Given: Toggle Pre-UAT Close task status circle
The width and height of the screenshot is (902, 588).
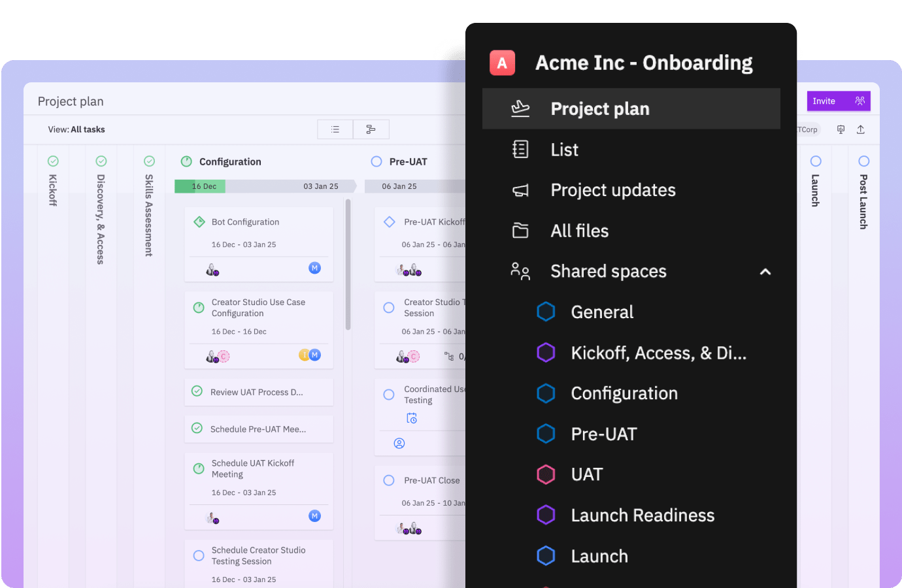Looking at the screenshot, I should (x=389, y=480).
